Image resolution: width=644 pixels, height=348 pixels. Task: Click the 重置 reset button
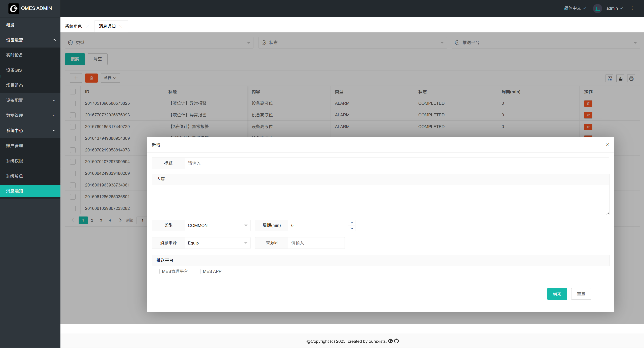pyautogui.click(x=581, y=294)
